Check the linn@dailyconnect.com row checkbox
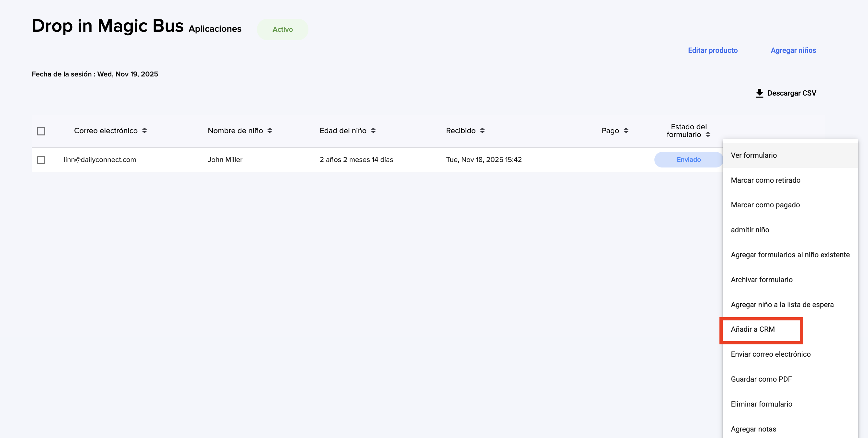Screen dimensions: 868x438 click(x=41, y=160)
